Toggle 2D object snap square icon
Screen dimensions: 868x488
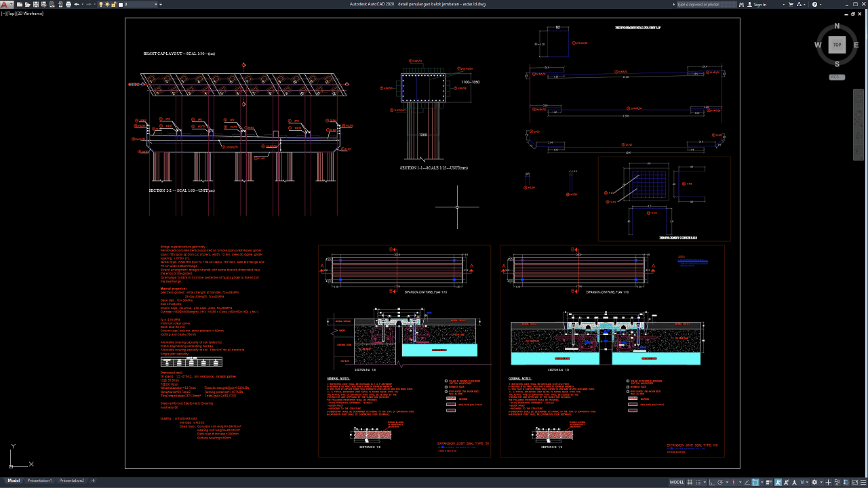coord(755,483)
